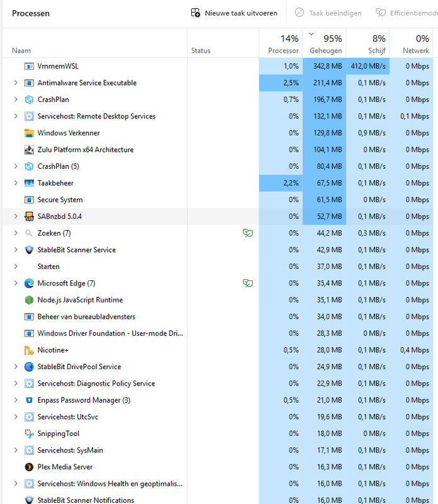Click the Servicehost: SysMain gear icon

click(x=29, y=450)
